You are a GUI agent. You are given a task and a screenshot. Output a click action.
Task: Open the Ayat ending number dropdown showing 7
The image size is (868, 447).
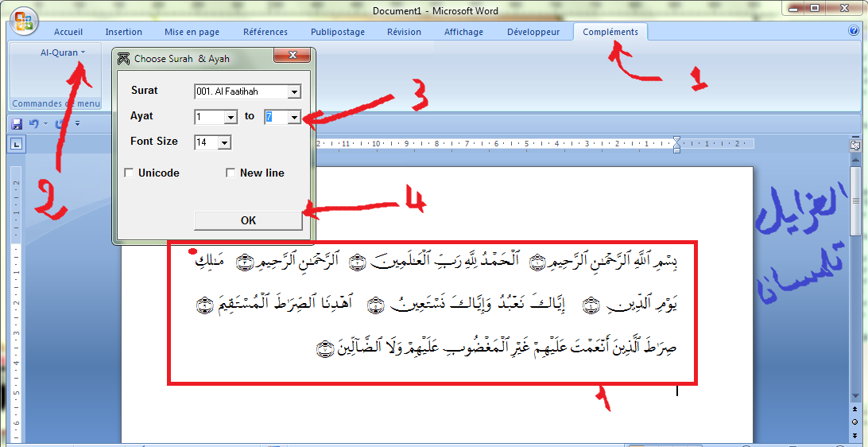coord(294,117)
